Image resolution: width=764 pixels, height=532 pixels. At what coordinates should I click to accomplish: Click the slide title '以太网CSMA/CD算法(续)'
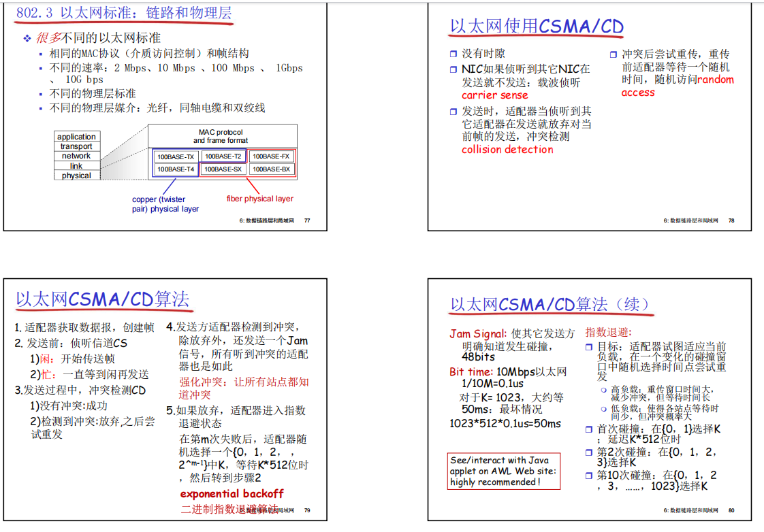[x=550, y=305]
